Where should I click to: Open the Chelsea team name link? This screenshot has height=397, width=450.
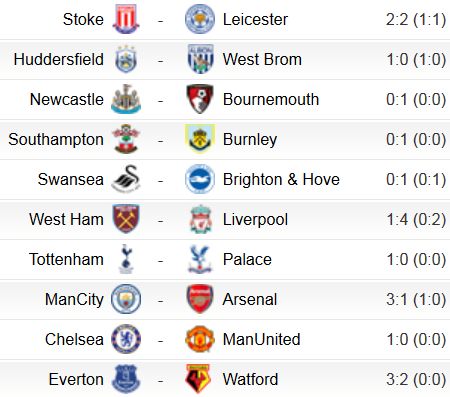click(x=74, y=339)
